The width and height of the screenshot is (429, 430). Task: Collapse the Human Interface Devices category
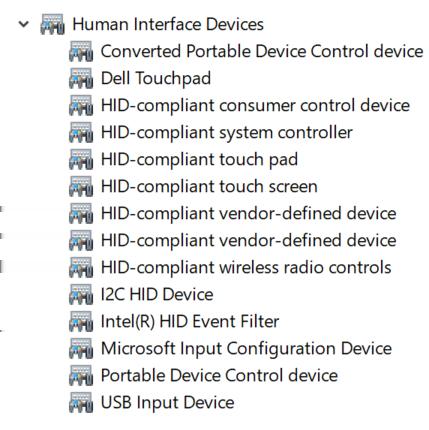[x=24, y=24]
